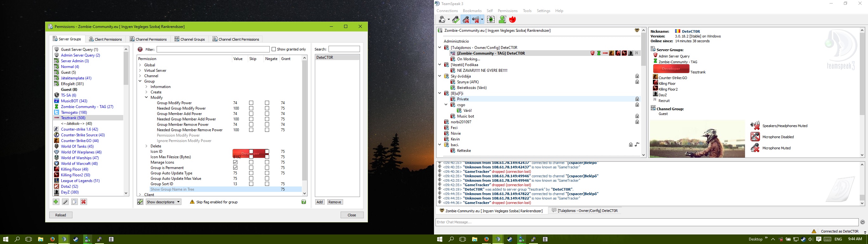Check Skip for Group Modify Power
The width and height of the screenshot is (868, 244).
click(x=251, y=103)
